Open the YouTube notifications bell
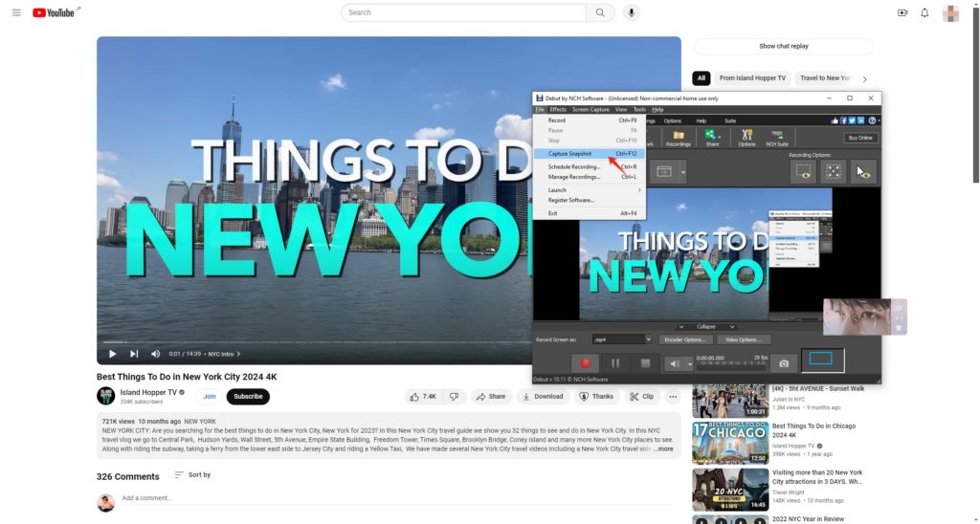This screenshot has height=524, width=980. (924, 12)
